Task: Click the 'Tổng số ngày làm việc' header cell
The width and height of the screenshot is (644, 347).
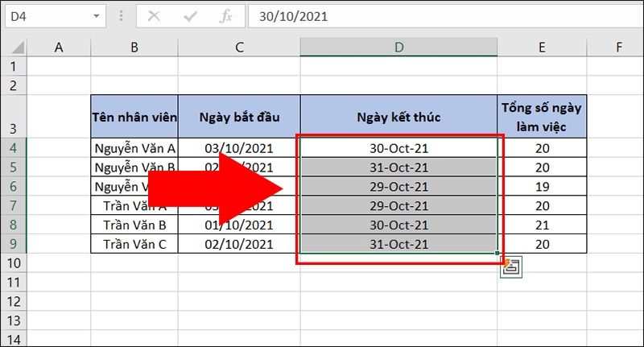Action: 542,117
